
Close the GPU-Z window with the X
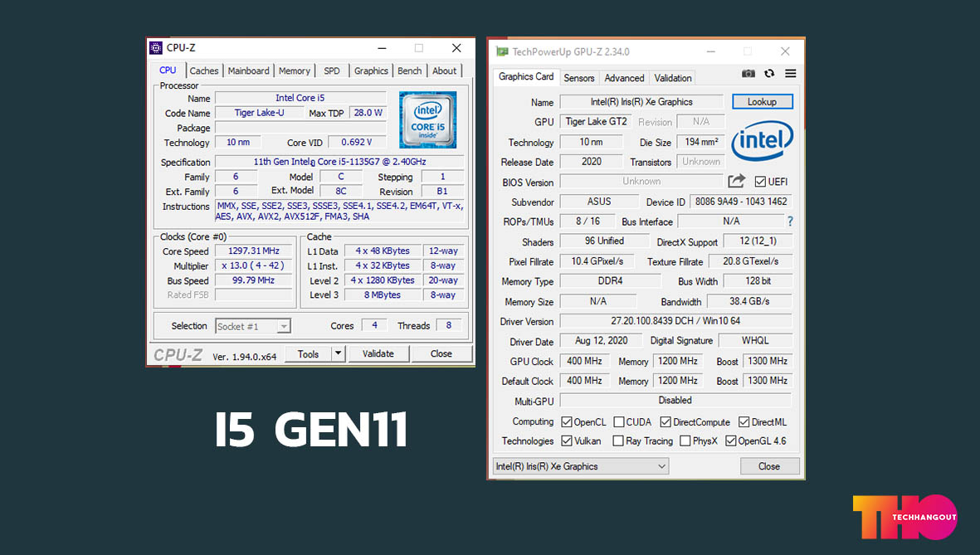click(785, 52)
